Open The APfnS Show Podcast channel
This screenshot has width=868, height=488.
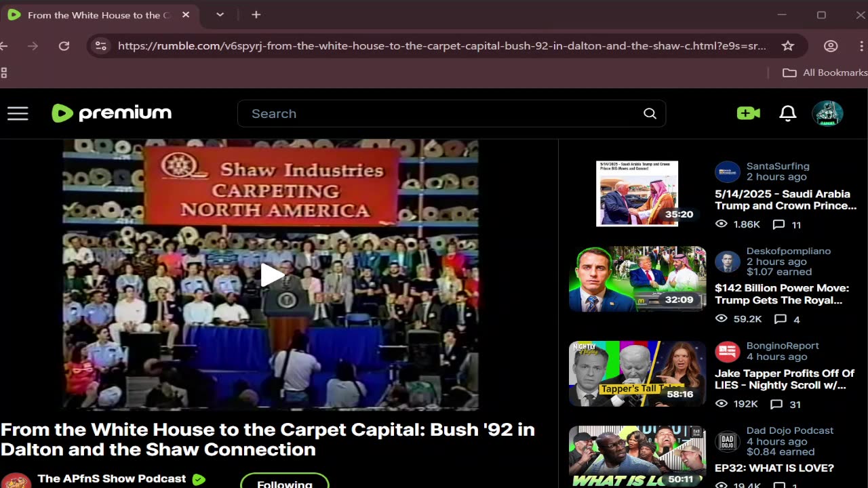click(x=112, y=479)
